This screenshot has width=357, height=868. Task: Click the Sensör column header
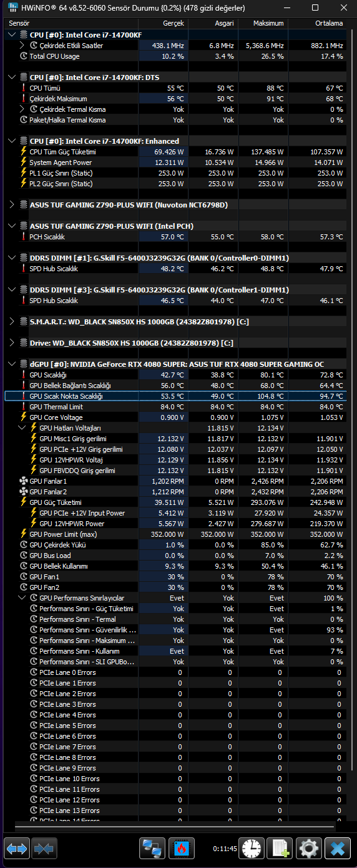click(x=72, y=23)
